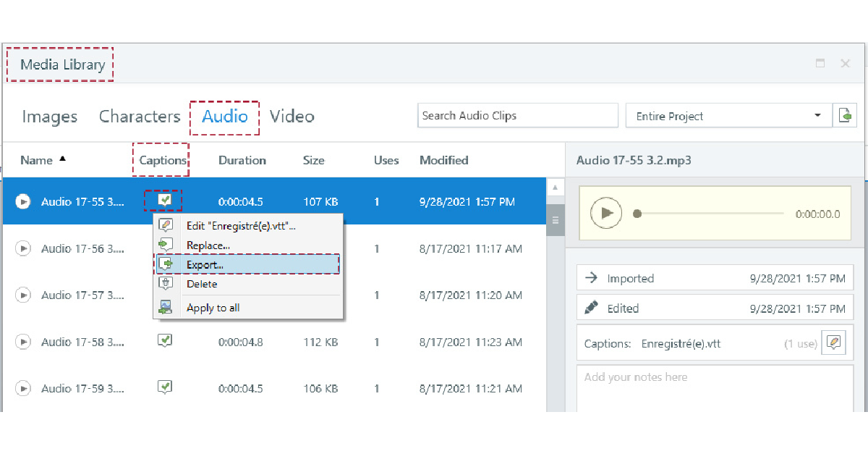Image resolution: width=868 pixels, height=454 pixels.
Task: Click the edit captions icon beside Enregistré(e).vtt
Action: (833, 343)
